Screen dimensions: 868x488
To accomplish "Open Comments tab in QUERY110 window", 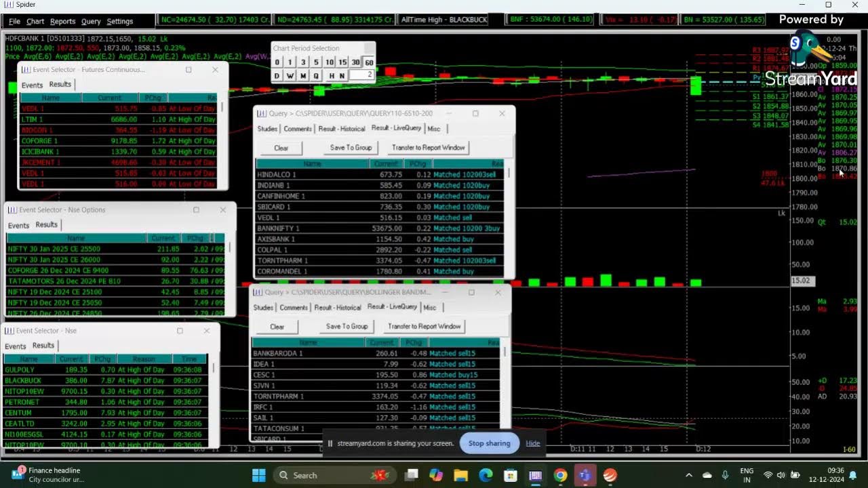I will (x=298, y=129).
